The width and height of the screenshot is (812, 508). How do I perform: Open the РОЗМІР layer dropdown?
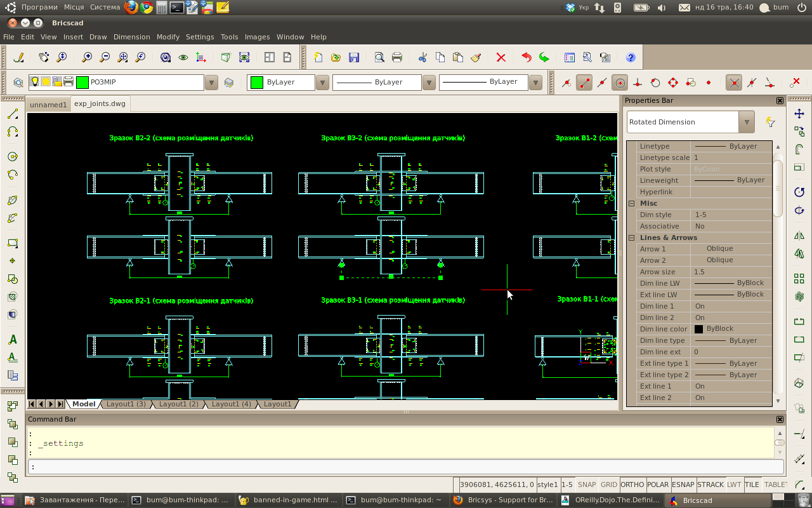(x=211, y=82)
